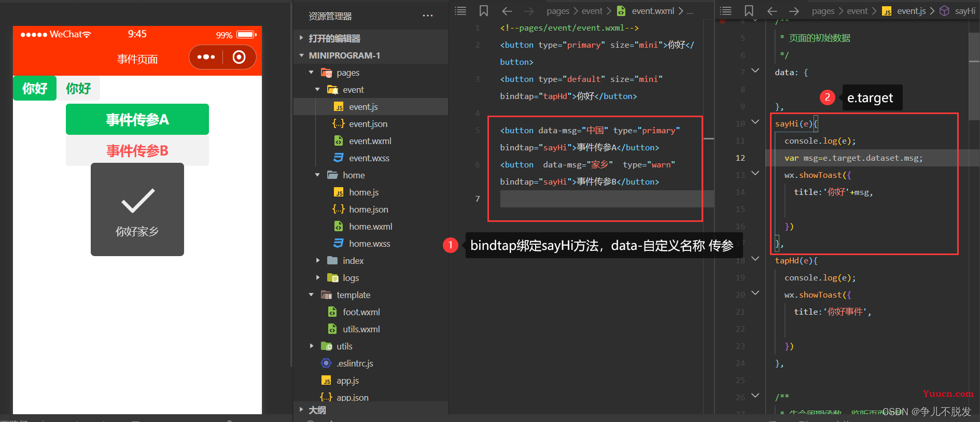Open home.wxss in the file tree
Screen dimensions: 980x422
pos(371,244)
